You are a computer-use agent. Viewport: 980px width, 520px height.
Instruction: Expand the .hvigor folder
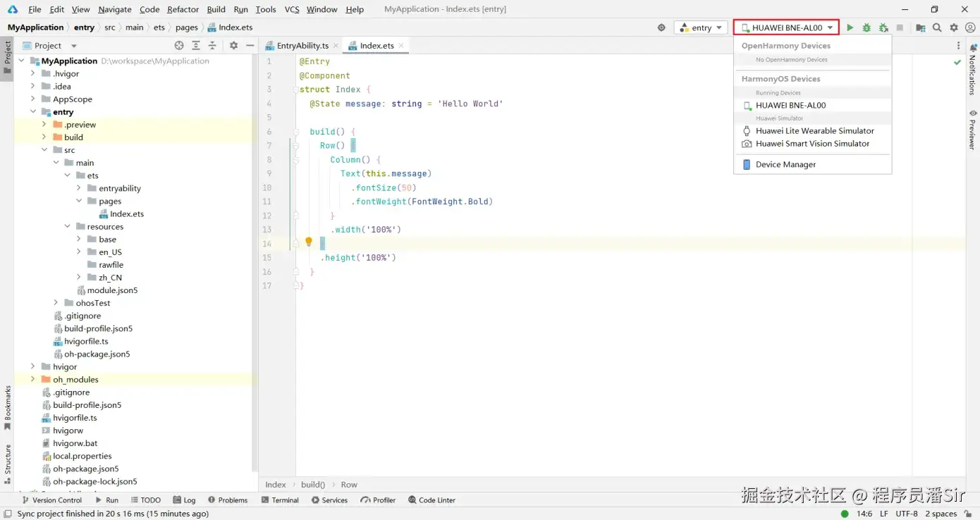(32, 73)
